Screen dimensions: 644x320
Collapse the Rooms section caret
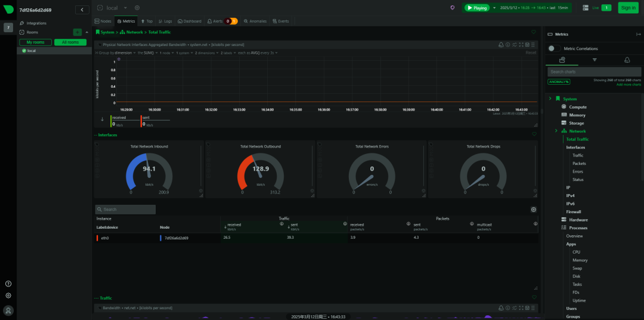coord(86,32)
